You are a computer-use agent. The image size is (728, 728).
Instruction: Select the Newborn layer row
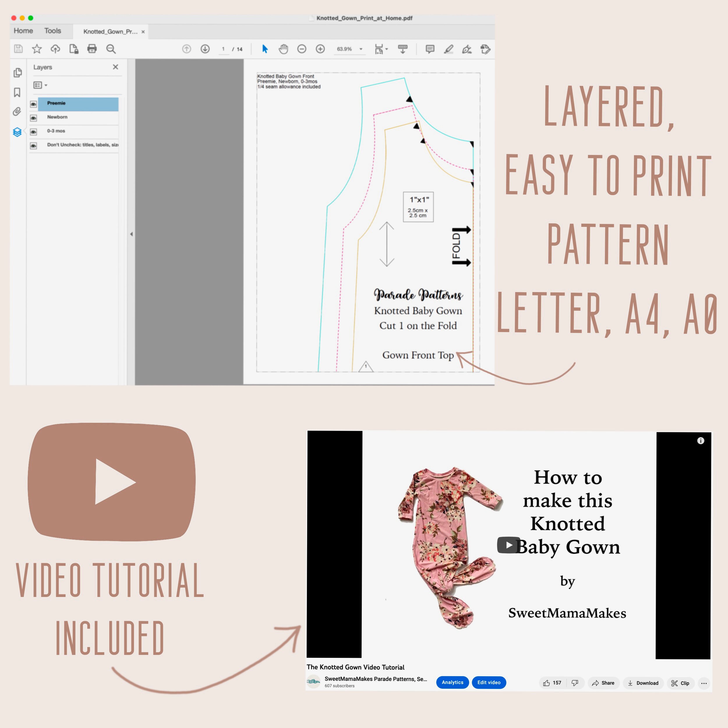(x=78, y=118)
